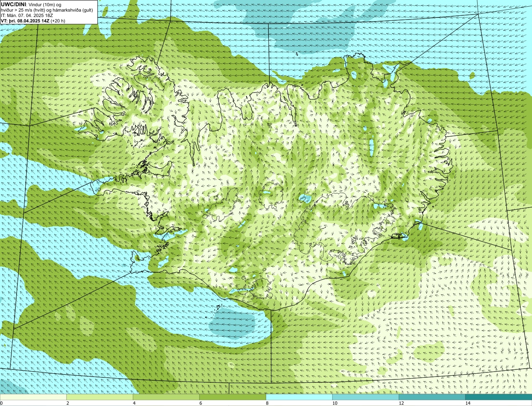Click the light green 2–4 legend swatch
The height and width of the screenshot is (406, 532).
[100, 397]
